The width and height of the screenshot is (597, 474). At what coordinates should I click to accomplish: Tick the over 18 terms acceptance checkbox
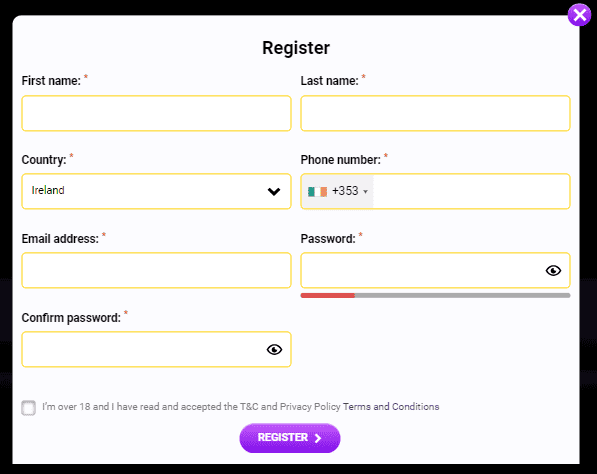pyautogui.click(x=29, y=408)
